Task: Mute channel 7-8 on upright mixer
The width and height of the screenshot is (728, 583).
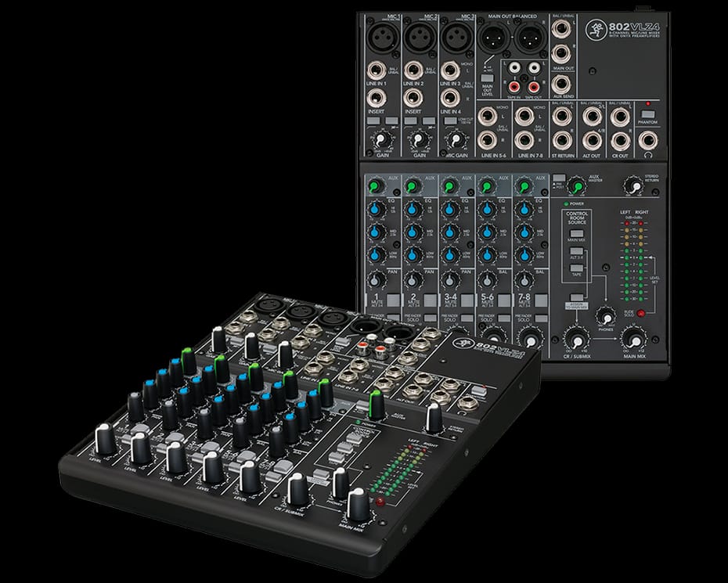Action: pyautogui.click(x=541, y=300)
